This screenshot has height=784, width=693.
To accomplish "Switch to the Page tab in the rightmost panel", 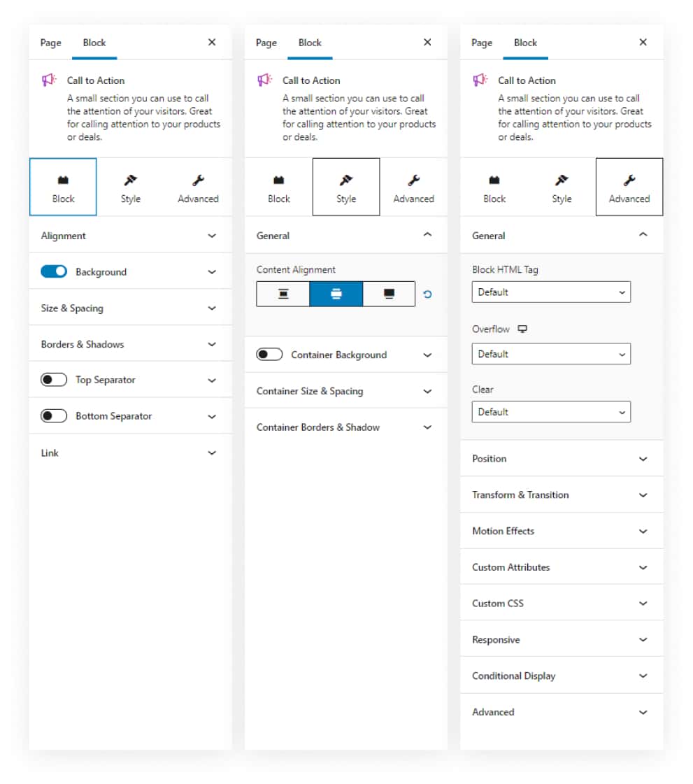I will 482,43.
